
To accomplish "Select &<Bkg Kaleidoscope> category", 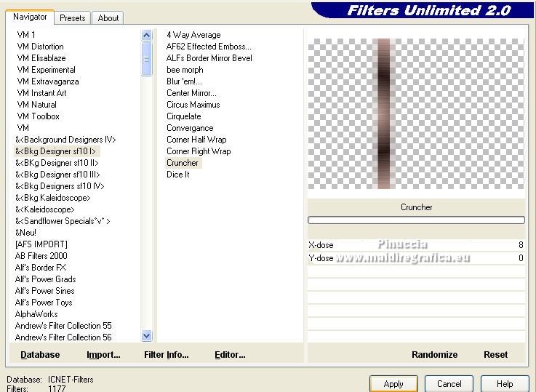I will (x=52, y=198).
